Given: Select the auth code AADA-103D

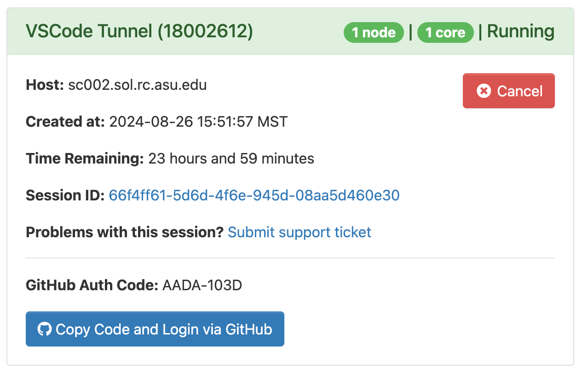Looking at the screenshot, I should click(x=202, y=286).
